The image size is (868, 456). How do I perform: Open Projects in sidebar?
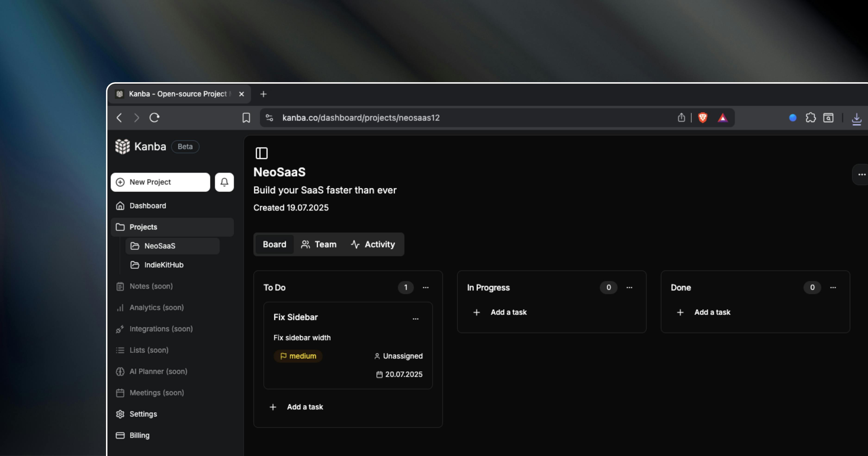click(172, 227)
